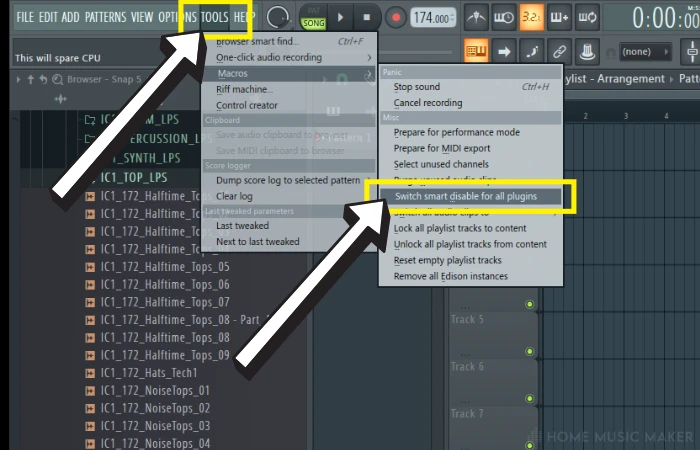Click Remove all Edison instances
Viewport: 700px width, 450px height.
click(x=471, y=277)
